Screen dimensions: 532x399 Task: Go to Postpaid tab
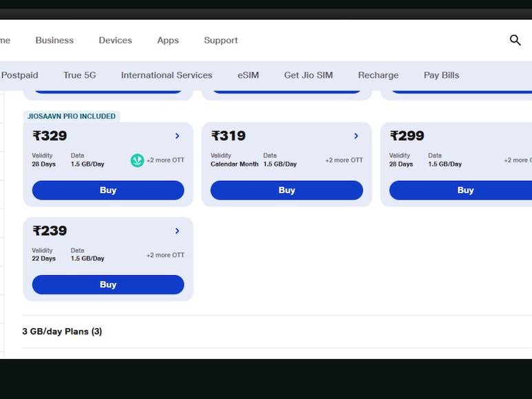[x=19, y=75]
